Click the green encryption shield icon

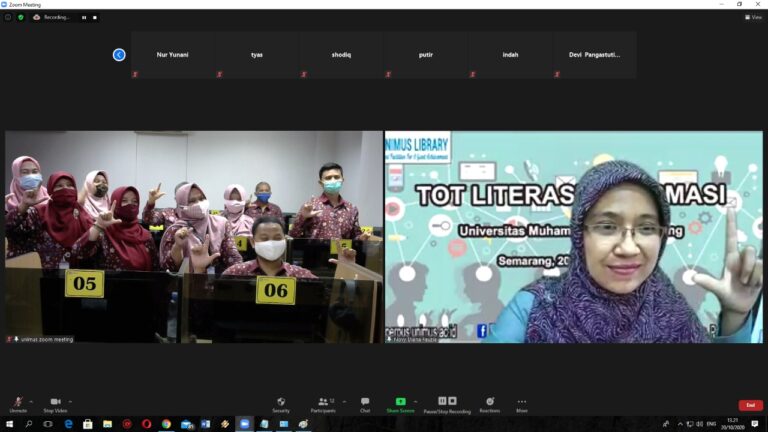pyautogui.click(x=20, y=17)
